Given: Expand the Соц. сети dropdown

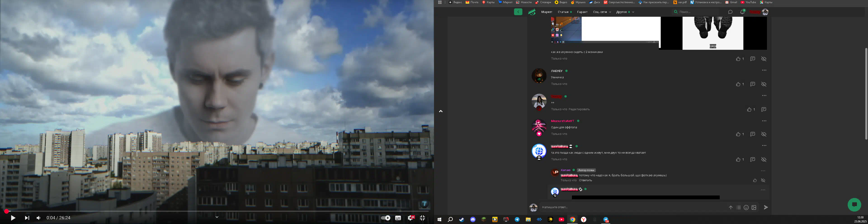Looking at the screenshot, I should [x=602, y=12].
